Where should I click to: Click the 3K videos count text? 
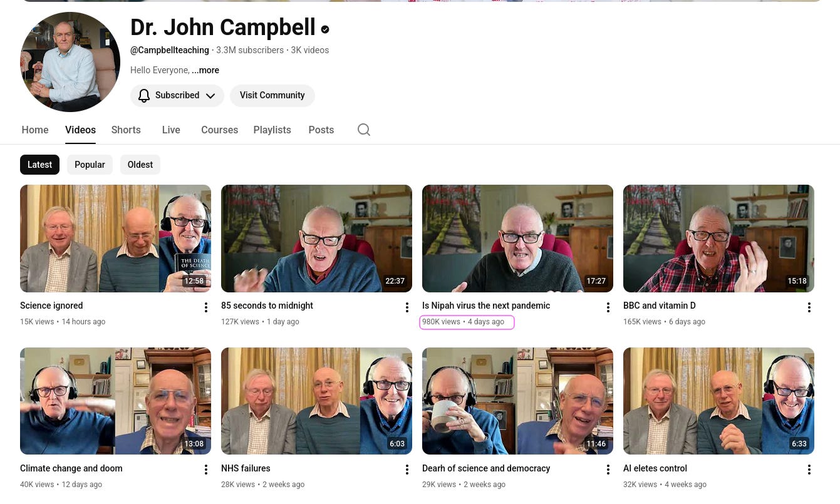tap(310, 50)
